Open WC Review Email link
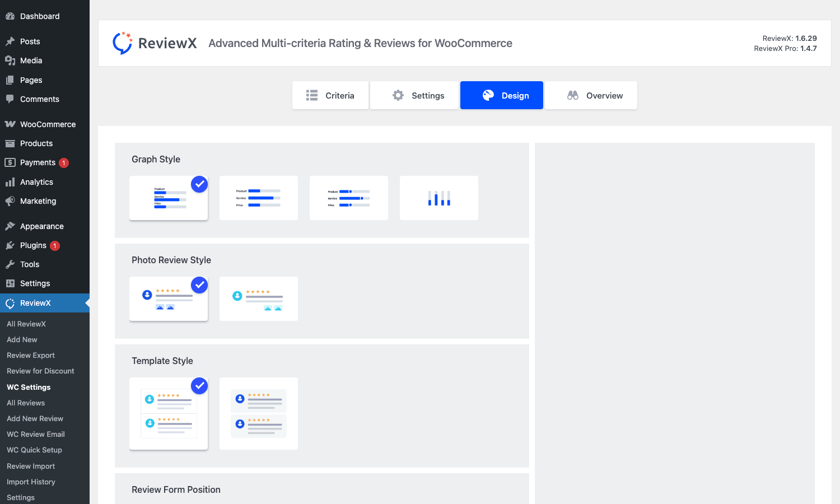Screen dimensions: 840x504 point(36,434)
